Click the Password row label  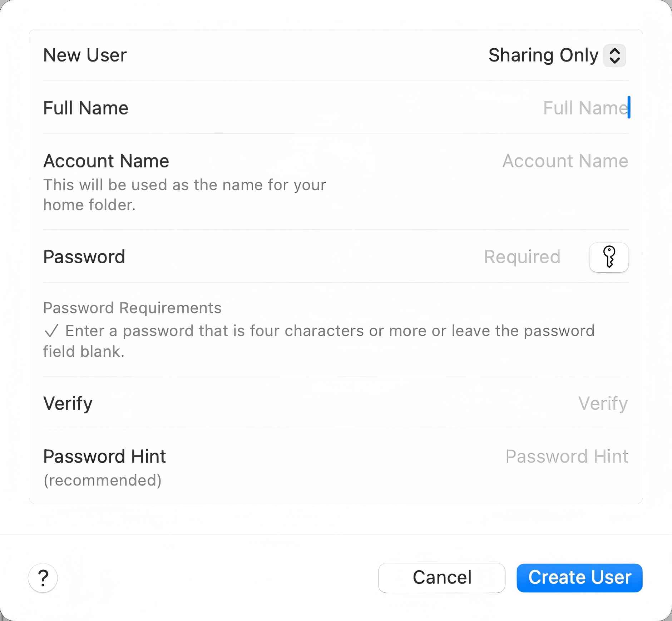(84, 257)
